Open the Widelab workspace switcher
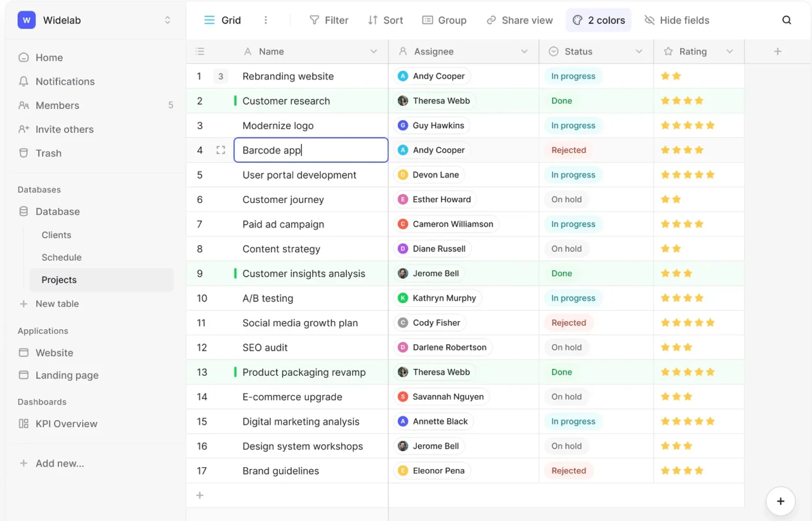This screenshot has height=521, width=812. click(95, 20)
